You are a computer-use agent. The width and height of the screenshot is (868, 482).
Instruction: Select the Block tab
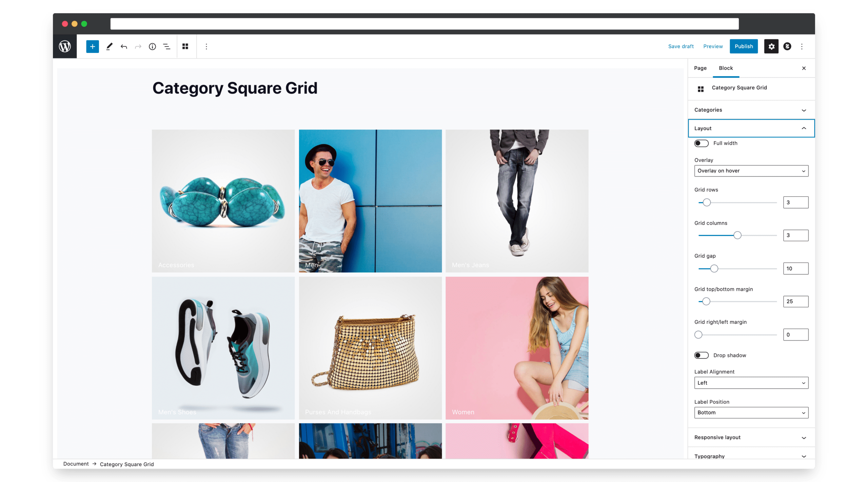[x=726, y=68]
